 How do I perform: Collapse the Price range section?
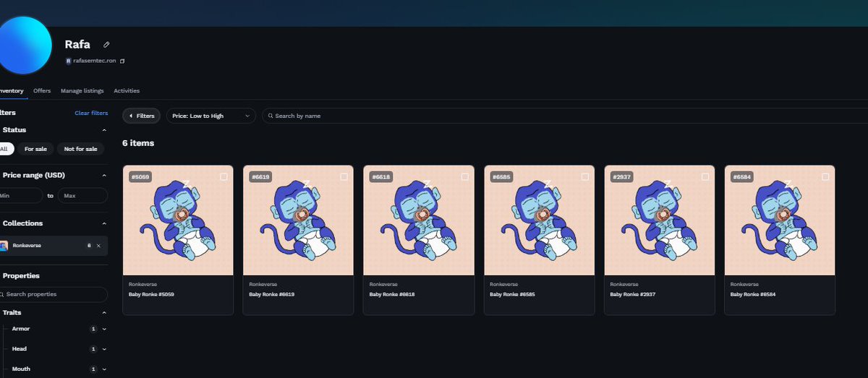[104, 176]
